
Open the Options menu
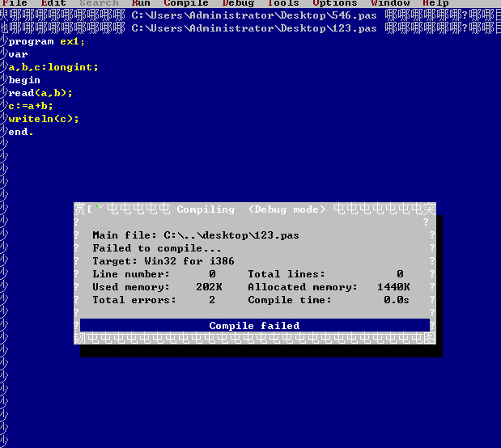[335, 3]
